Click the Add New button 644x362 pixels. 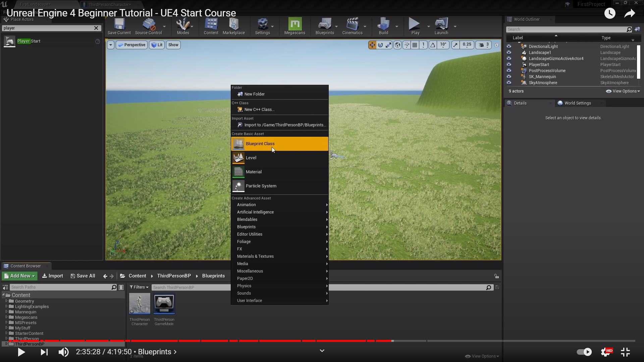(20, 276)
